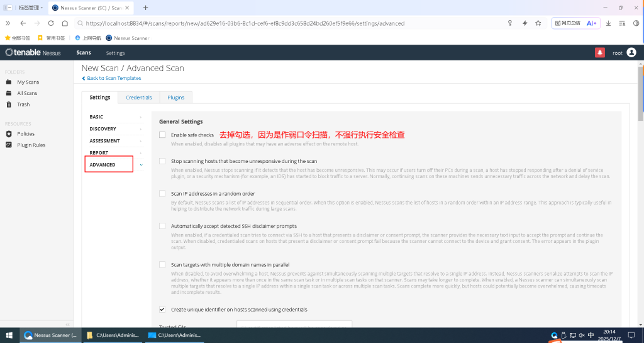The width and height of the screenshot is (644, 343).
Task: Enable the safe checks checkbox
Action: point(162,135)
